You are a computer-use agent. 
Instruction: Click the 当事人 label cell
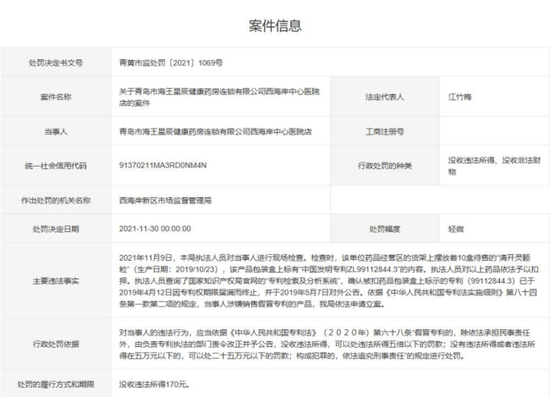56,132
